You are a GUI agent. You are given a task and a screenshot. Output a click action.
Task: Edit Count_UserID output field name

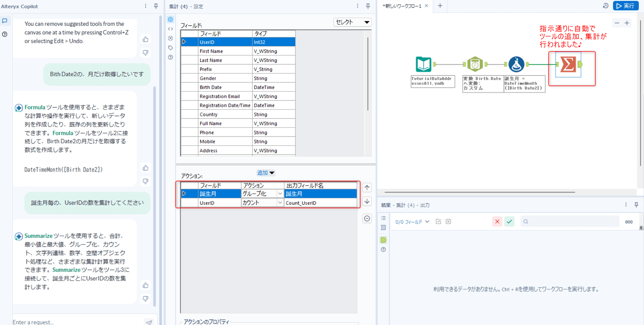point(320,203)
